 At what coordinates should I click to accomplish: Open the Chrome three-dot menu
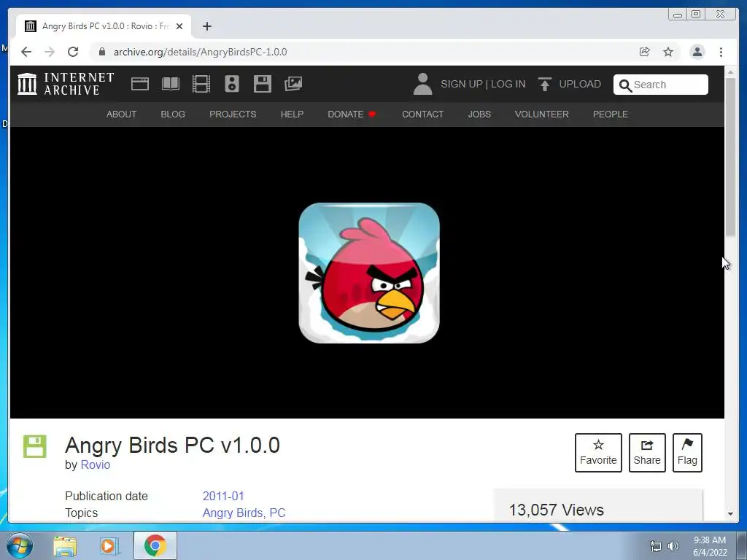pos(721,52)
